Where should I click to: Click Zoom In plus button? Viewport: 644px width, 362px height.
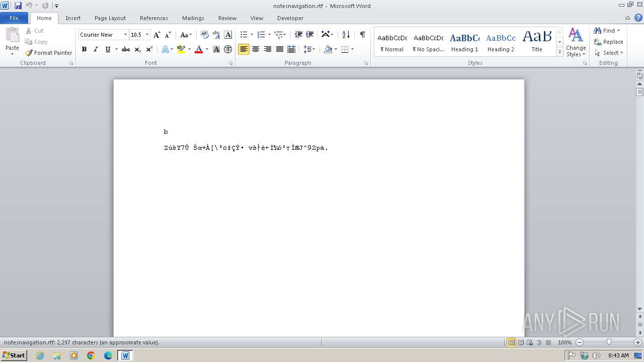coord(638,342)
